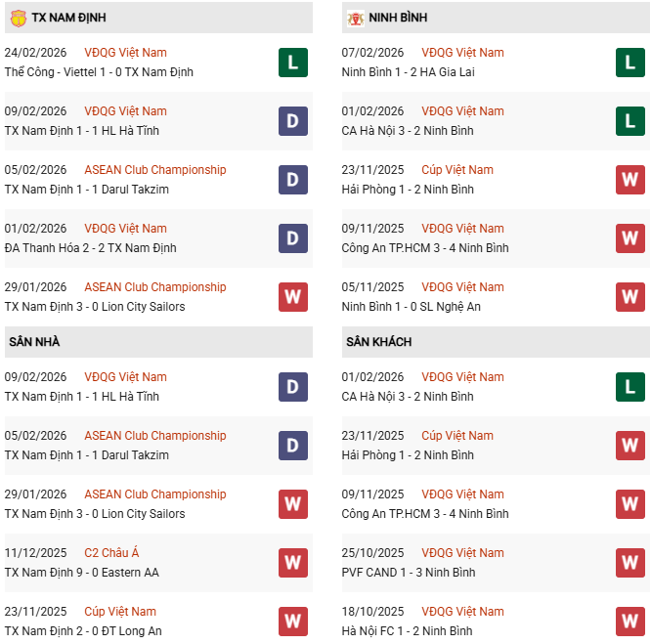Open the Thể Công - Viettel 1 - 0 match
Viewport: 651px width, 644px height.
click(99, 72)
